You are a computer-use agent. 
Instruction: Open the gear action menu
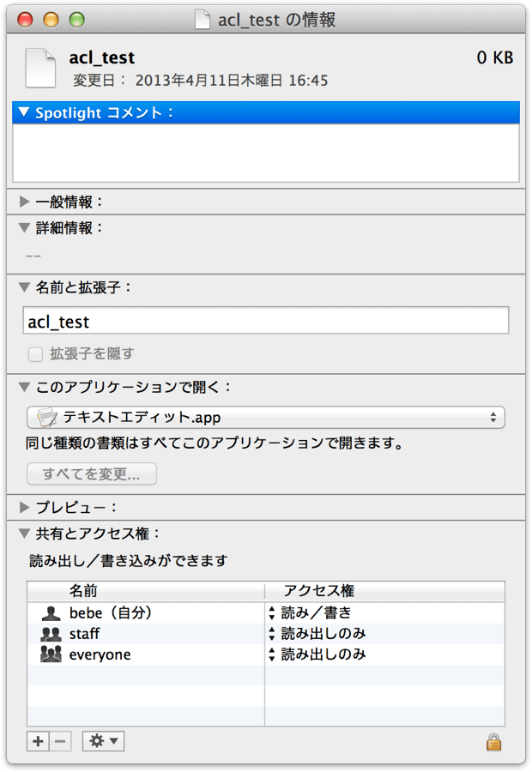click(104, 741)
